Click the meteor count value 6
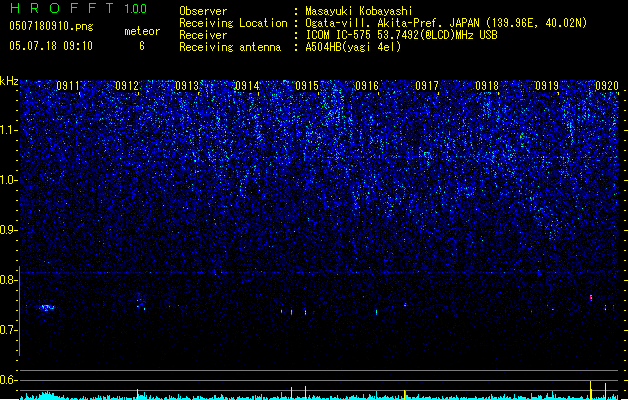 142,46
